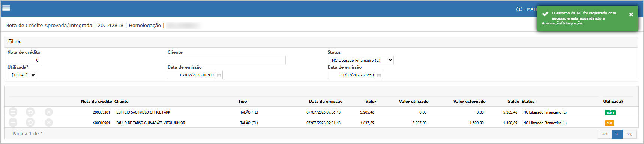Click the orange SIM utilized badge

click(x=609, y=123)
